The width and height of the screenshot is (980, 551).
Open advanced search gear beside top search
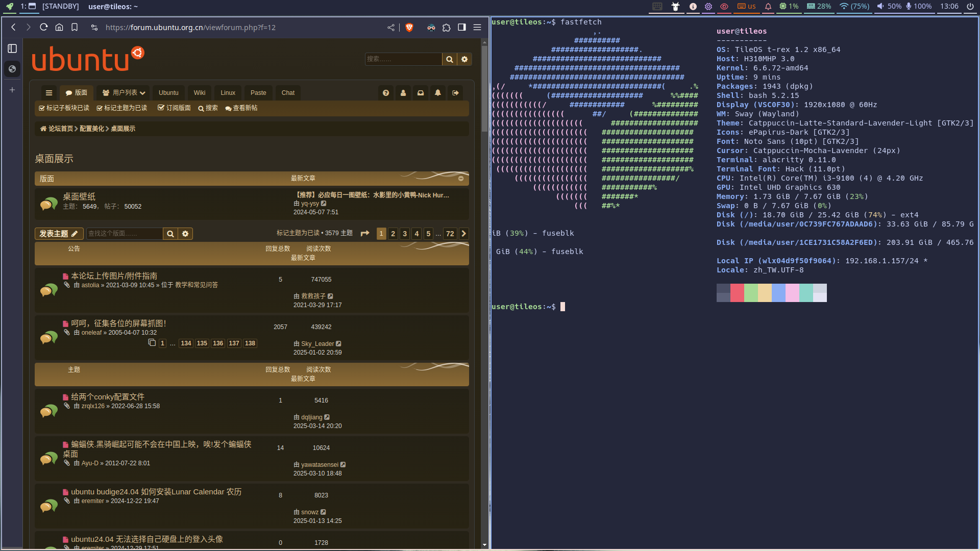click(x=464, y=59)
